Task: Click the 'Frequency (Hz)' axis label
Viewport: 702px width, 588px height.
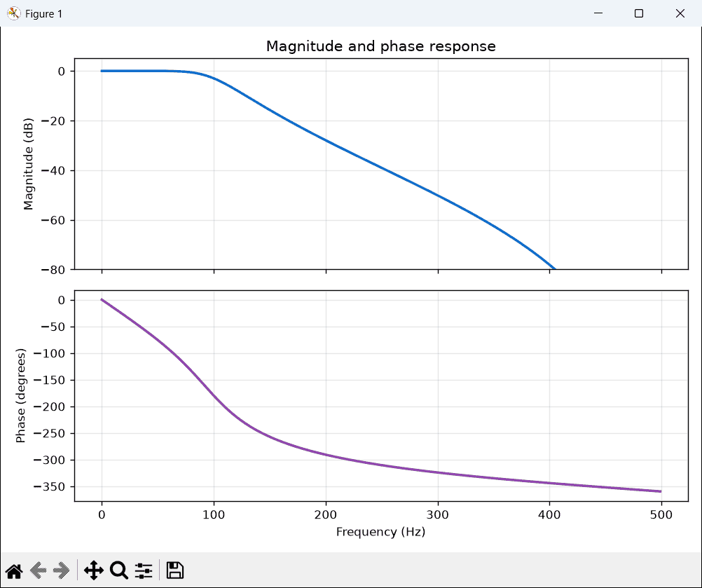Action: coord(381,531)
